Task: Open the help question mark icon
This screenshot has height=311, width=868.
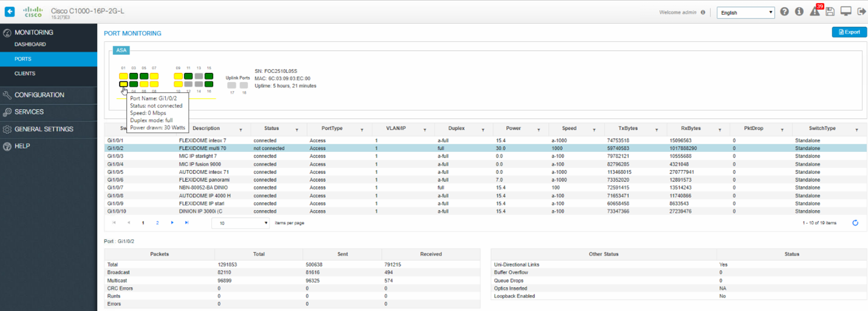Action: [x=784, y=12]
